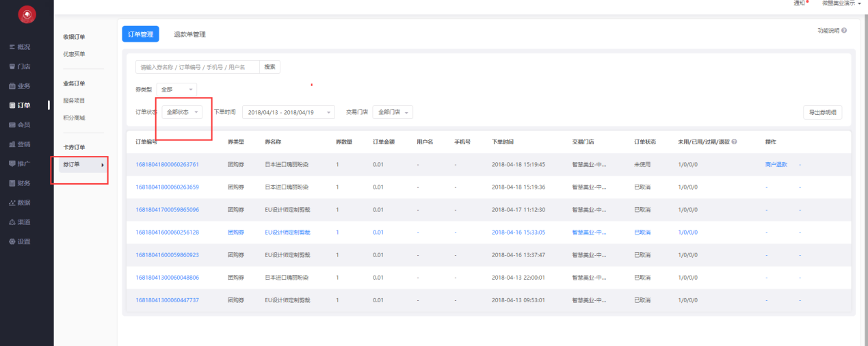The width and height of the screenshot is (868, 346).
Task: Click 业务订单 submenu heading
Action: [74, 83]
